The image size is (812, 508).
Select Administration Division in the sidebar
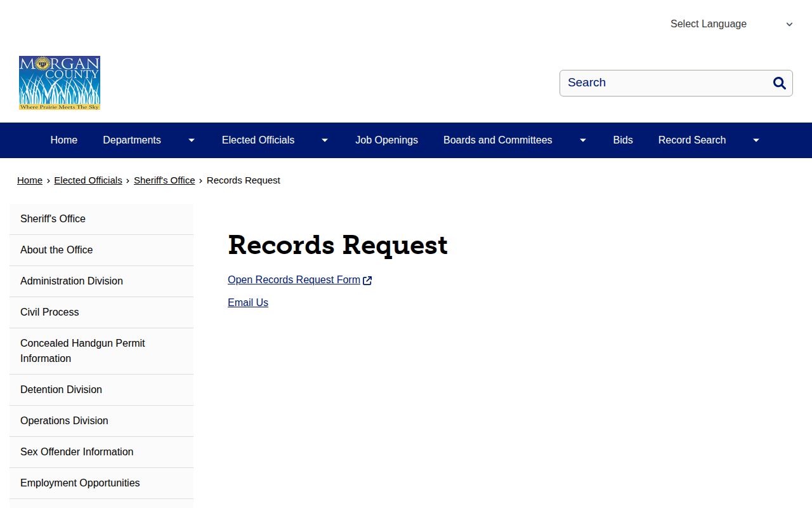tap(101, 281)
